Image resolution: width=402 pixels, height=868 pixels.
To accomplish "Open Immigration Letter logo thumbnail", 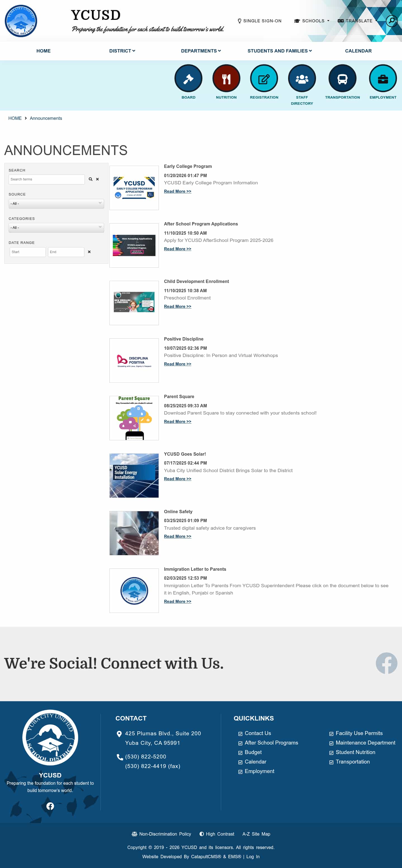I will [x=134, y=591].
